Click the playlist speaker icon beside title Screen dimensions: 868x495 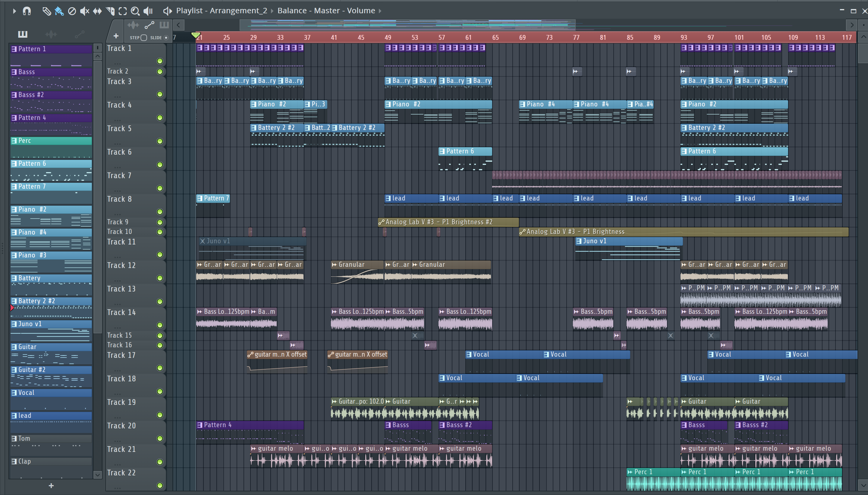167,11
